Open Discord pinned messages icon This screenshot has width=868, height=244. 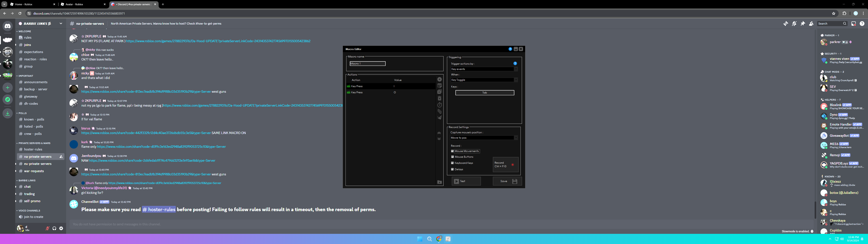click(803, 24)
